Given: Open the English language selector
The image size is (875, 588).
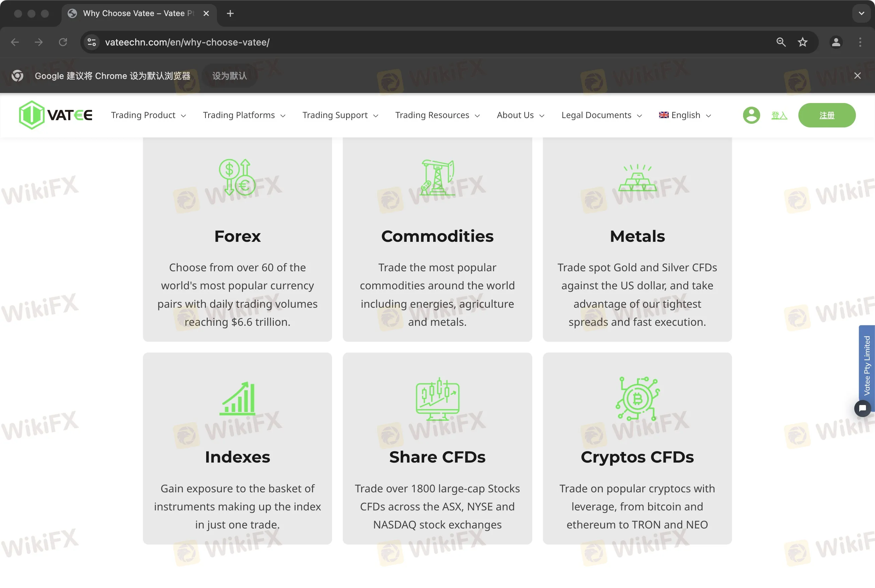Looking at the screenshot, I should tap(685, 115).
